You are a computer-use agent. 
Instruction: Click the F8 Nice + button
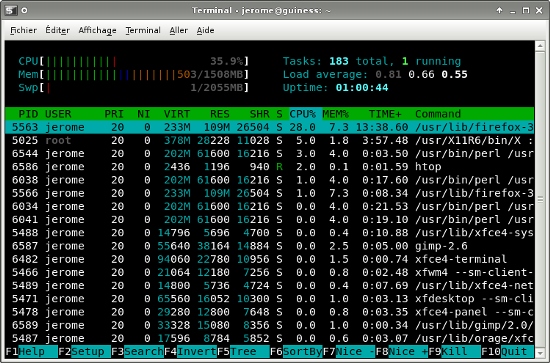click(x=402, y=351)
